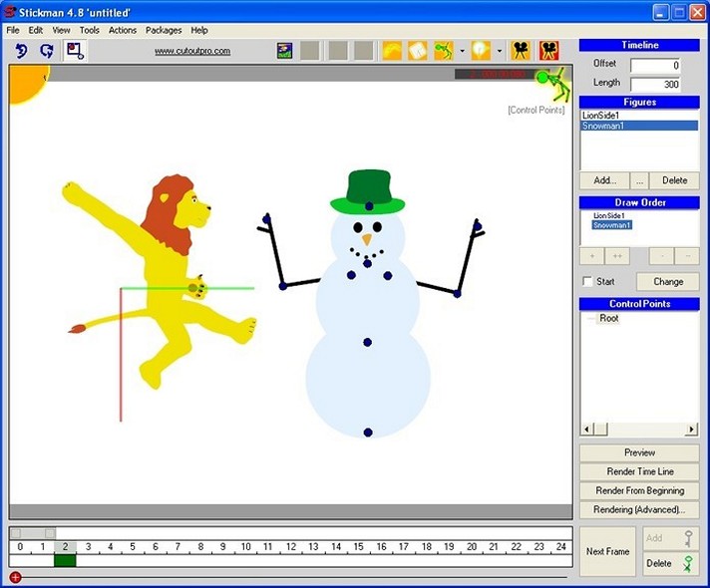This screenshot has height=588, width=710.
Task: Click the single plus draw order button
Action: tap(591, 256)
